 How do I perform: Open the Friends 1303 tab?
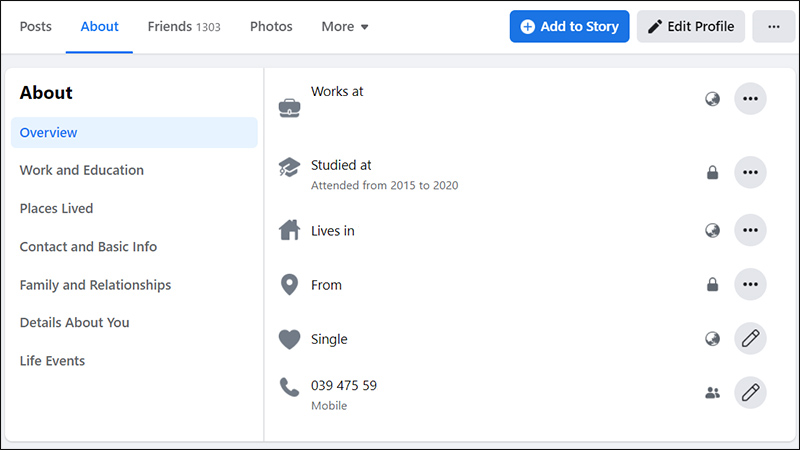184,27
